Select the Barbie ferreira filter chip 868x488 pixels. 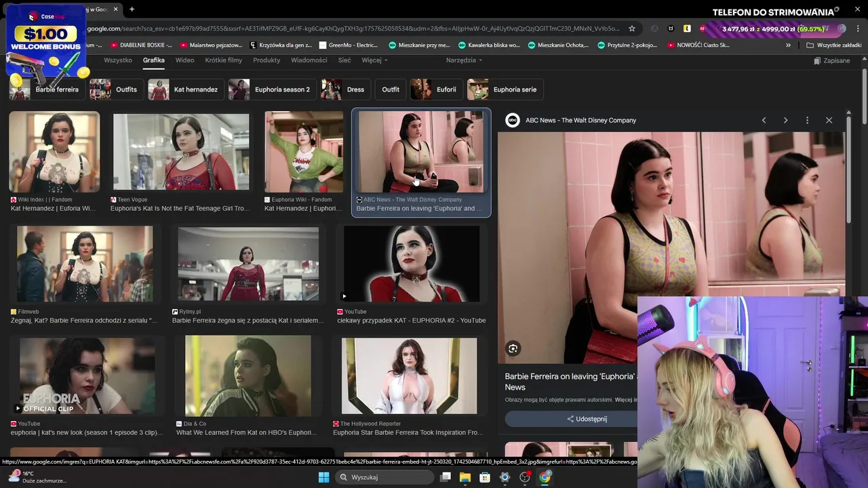46,89
